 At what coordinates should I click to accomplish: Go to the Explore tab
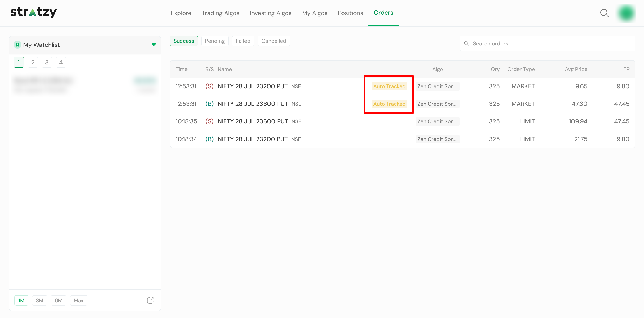181,13
